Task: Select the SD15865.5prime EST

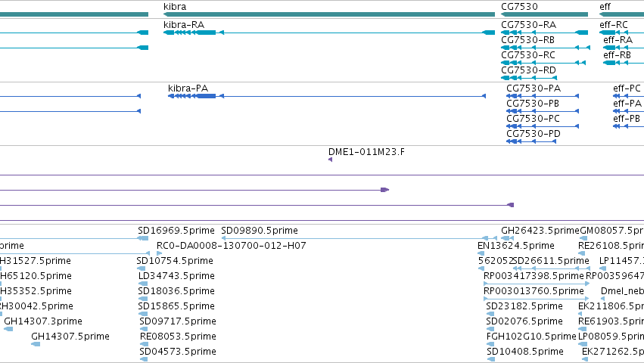Action: 143,314
